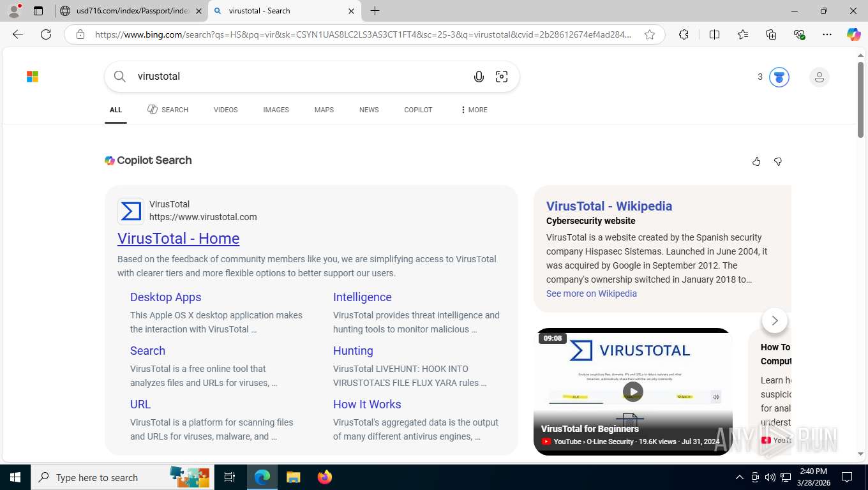Open the taskbar clock showing 2:40 PM
This screenshot has width=868, height=490.
pyautogui.click(x=813, y=477)
